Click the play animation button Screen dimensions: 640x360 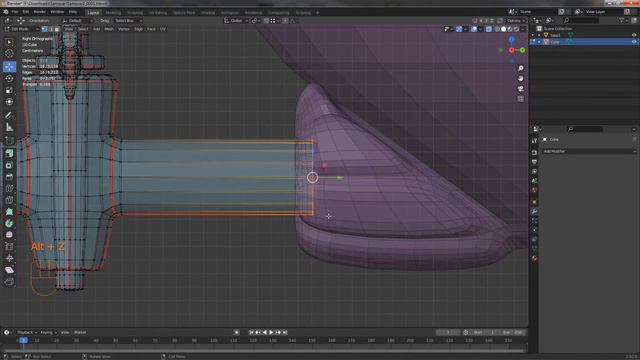[x=271, y=332]
